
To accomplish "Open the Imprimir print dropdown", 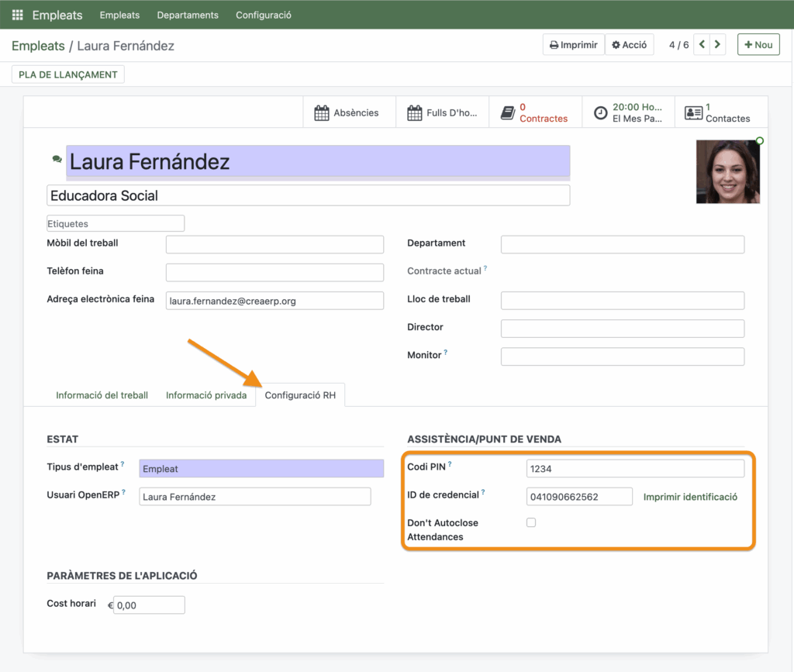I will (573, 45).
